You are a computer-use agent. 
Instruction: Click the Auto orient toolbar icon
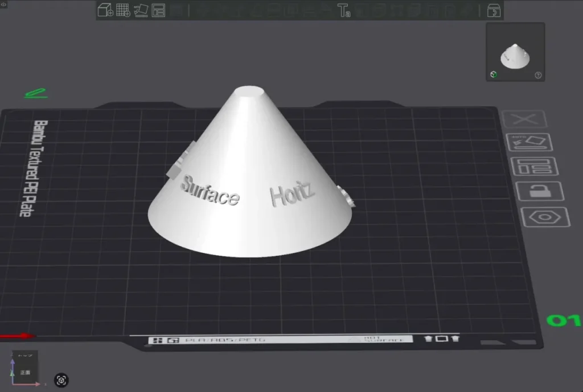coord(141,10)
